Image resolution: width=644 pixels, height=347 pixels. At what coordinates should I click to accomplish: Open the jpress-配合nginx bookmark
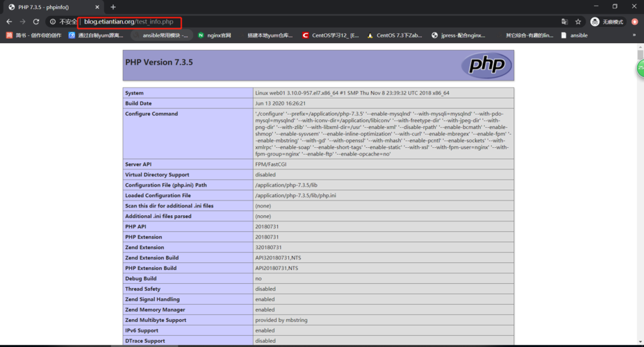tap(459, 35)
